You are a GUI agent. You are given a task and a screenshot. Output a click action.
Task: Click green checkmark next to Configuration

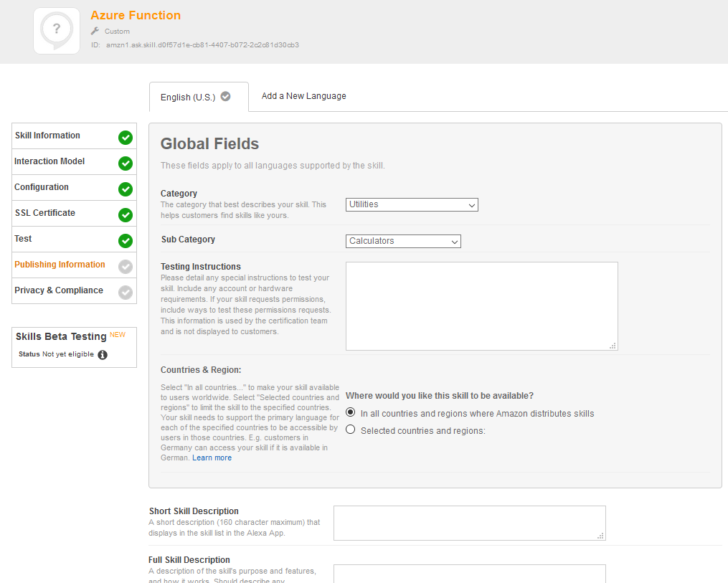(x=126, y=189)
